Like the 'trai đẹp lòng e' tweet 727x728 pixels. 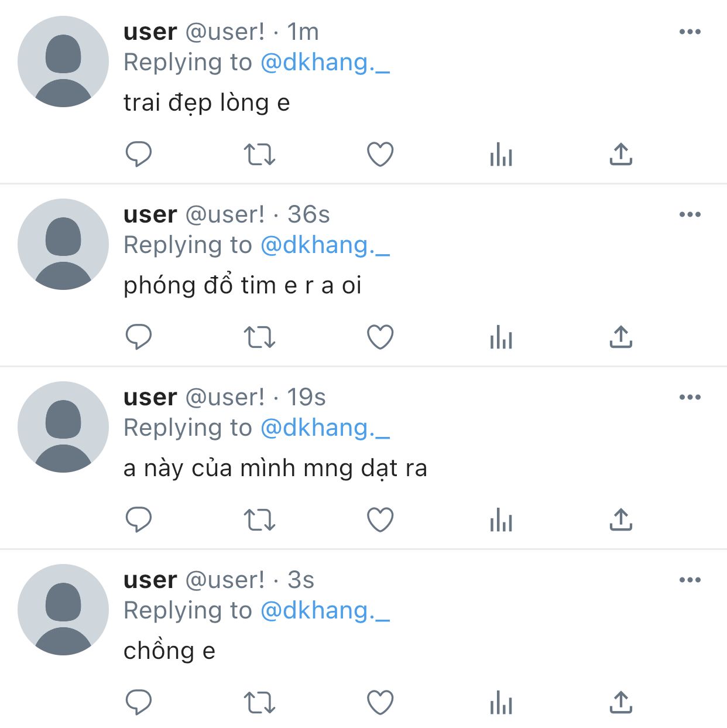point(380,155)
